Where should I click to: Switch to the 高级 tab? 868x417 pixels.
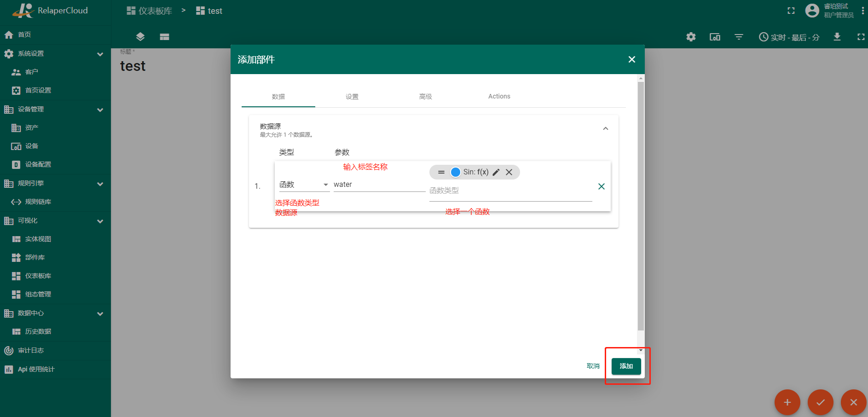click(x=426, y=96)
